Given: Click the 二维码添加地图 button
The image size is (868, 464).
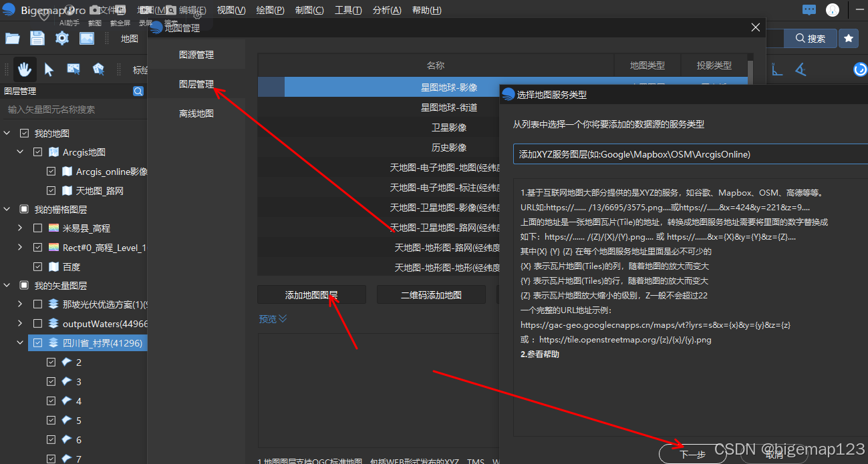Looking at the screenshot, I should (x=431, y=294).
